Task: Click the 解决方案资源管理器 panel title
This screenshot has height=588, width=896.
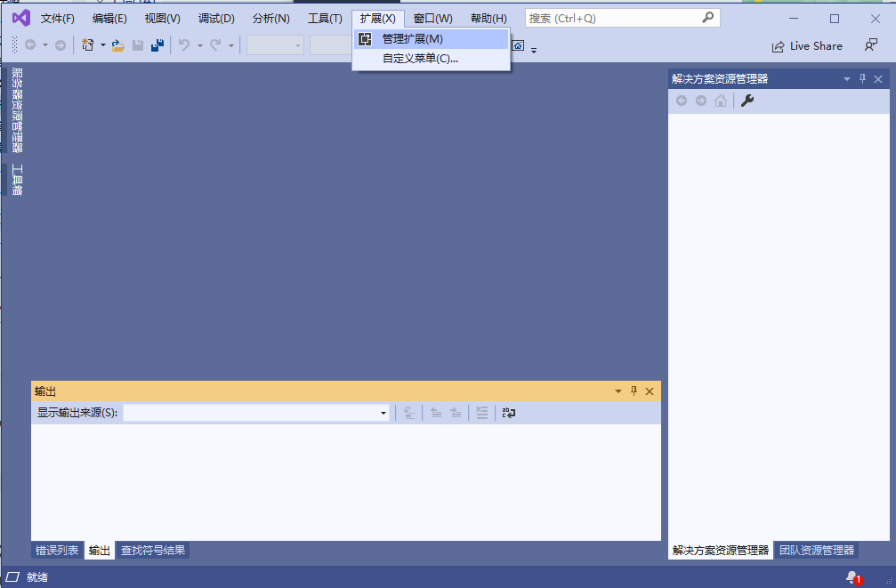Action: (x=720, y=79)
